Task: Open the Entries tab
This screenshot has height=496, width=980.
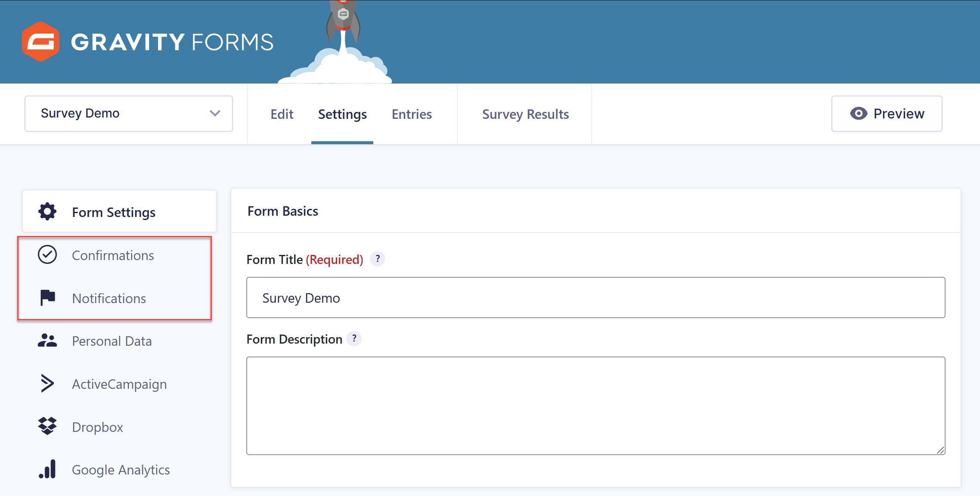Action: [411, 114]
